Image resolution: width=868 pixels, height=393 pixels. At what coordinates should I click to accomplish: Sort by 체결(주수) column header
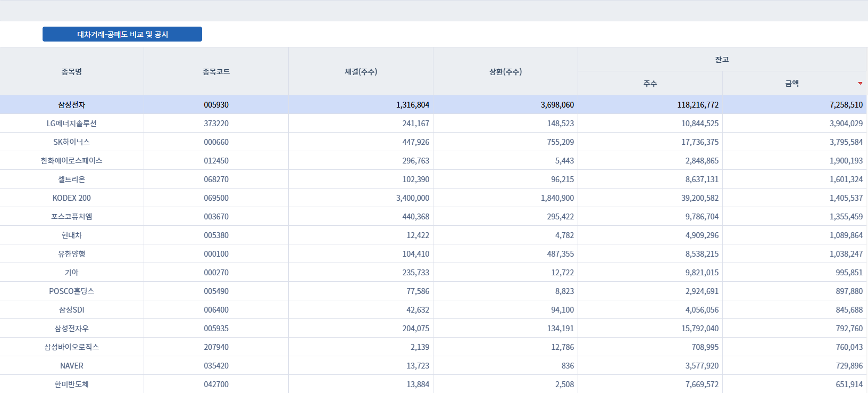point(361,71)
